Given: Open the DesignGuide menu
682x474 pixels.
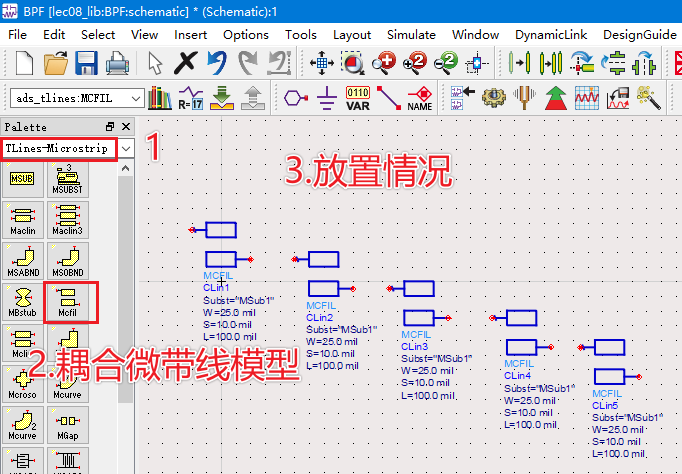Looking at the screenshot, I should pos(639,34).
